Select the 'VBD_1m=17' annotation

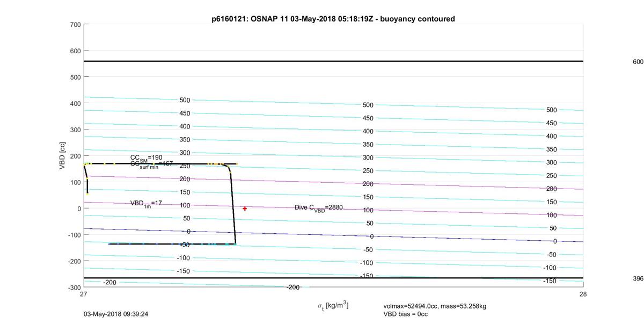click(x=146, y=204)
